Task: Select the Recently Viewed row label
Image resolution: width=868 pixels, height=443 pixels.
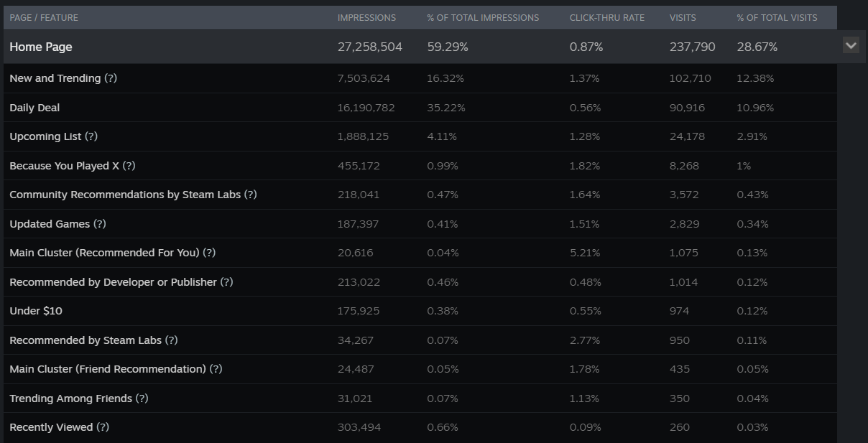Action: (51, 427)
